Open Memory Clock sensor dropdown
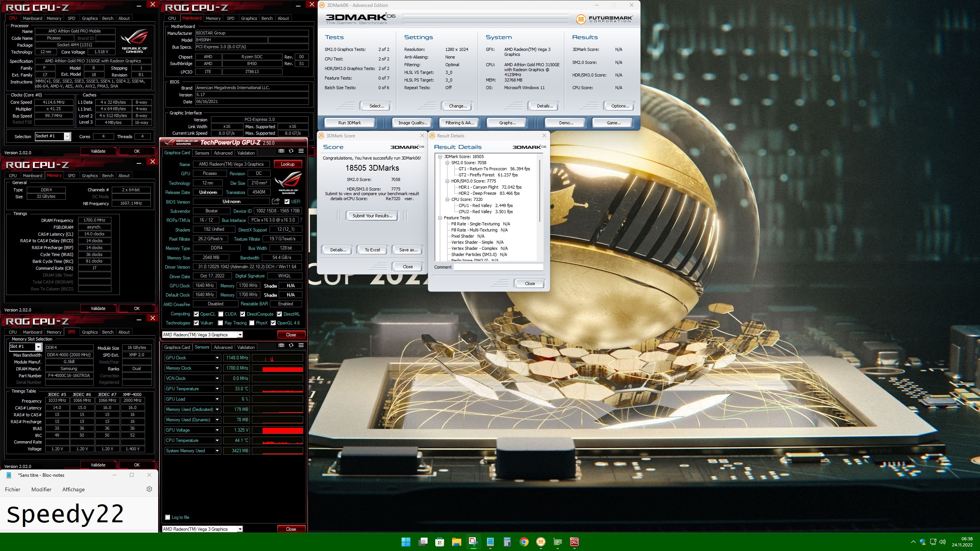This screenshot has width=980, height=551. coord(217,368)
